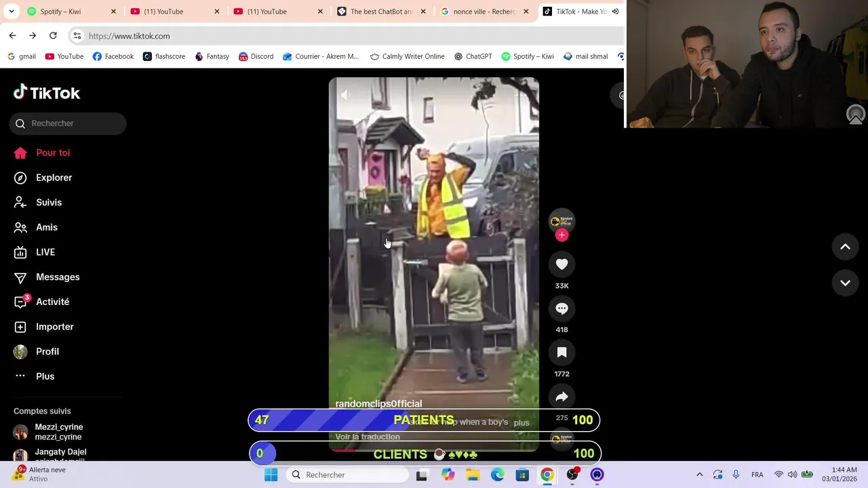The width and height of the screenshot is (868, 488).
Task: Open the ChatGPT bookmark
Action: tap(473, 56)
